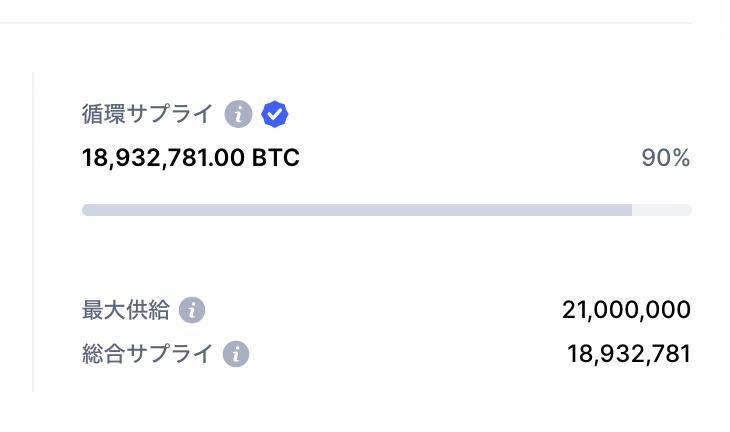Click the horizontal divider line at the top

[346, 22]
